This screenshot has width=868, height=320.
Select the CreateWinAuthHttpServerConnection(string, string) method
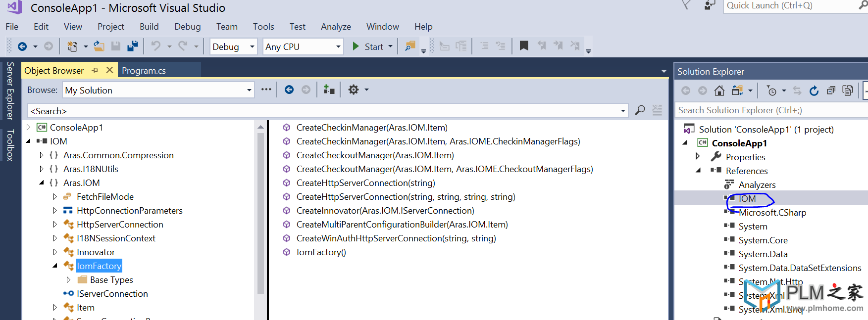point(396,238)
